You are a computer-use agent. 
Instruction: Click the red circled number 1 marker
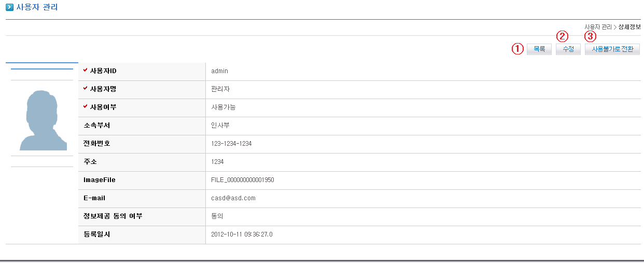(x=517, y=49)
